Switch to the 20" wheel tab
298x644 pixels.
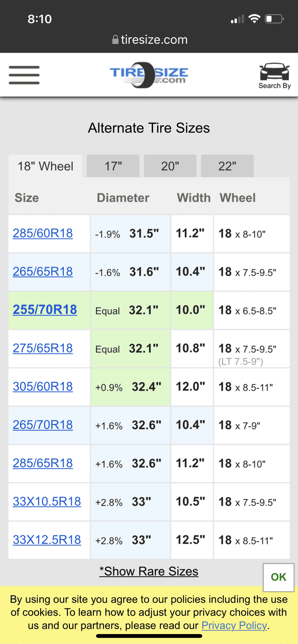[x=170, y=166]
